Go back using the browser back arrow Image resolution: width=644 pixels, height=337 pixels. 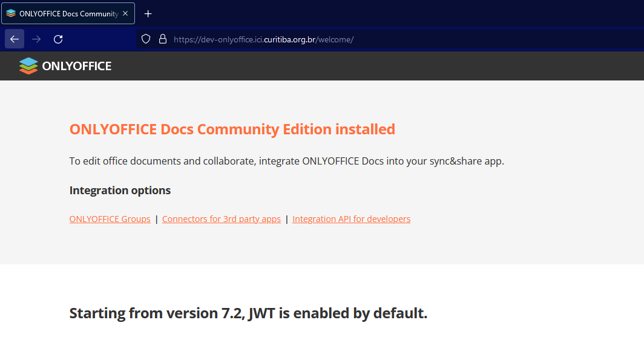click(15, 39)
